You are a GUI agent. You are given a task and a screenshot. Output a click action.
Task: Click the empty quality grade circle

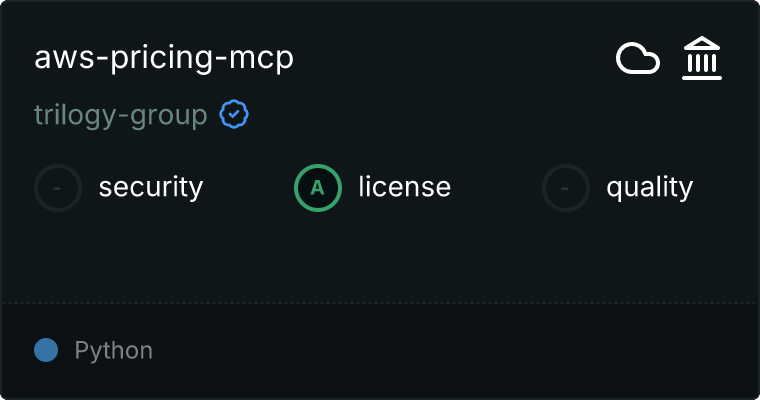pos(566,188)
